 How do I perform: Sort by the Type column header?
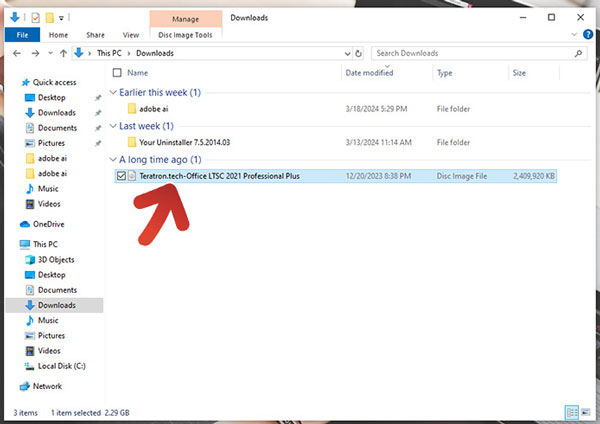445,73
